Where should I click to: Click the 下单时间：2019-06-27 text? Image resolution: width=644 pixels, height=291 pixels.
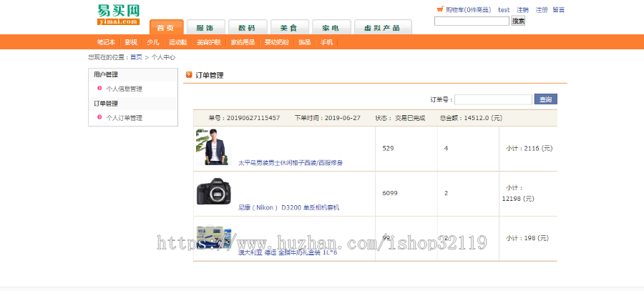(x=327, y=118)
